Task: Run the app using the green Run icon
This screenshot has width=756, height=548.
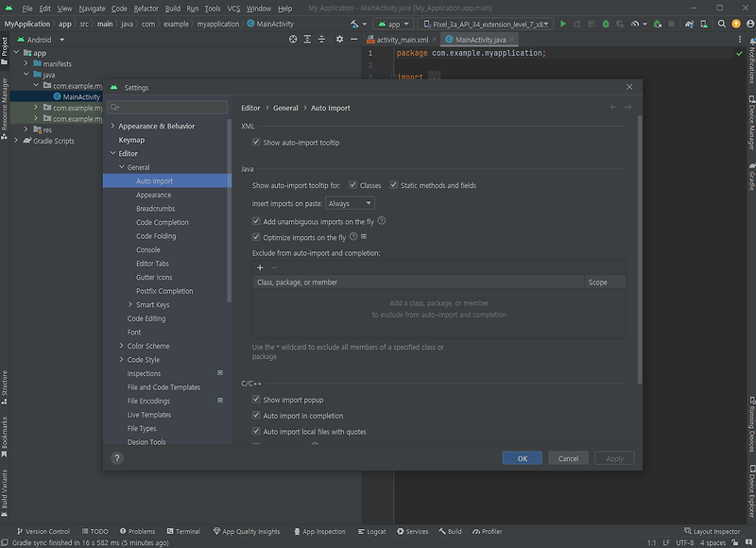Action: click(563, 24)
